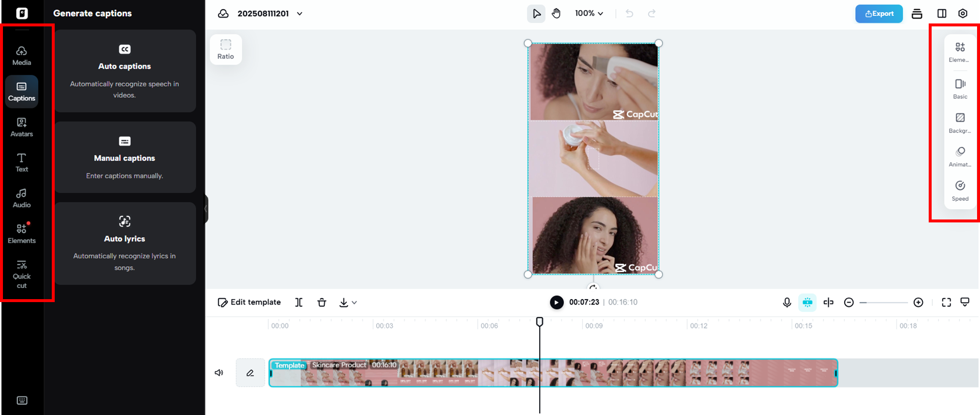Screen dimensions: 980x415
Task: Select the Auto captions option
Action: (x=125, y=71)
